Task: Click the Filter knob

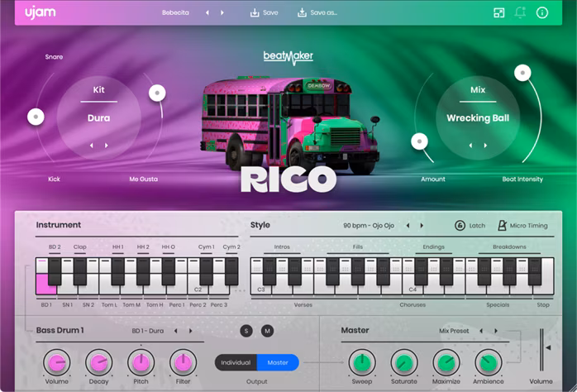Action: point(183,362)
